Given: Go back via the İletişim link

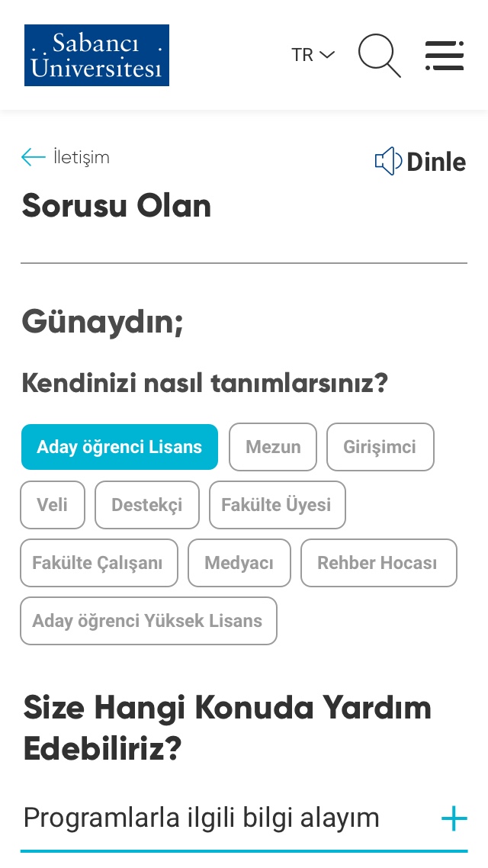Looking at the screenshot, I should pyautogui.click(x=81, y=157).
